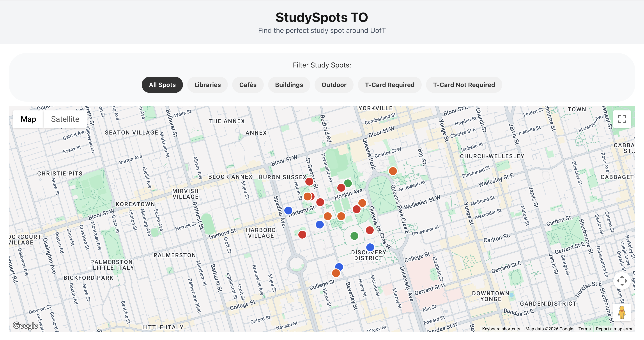Select the All Spots filter

click(x=162, y=85)
